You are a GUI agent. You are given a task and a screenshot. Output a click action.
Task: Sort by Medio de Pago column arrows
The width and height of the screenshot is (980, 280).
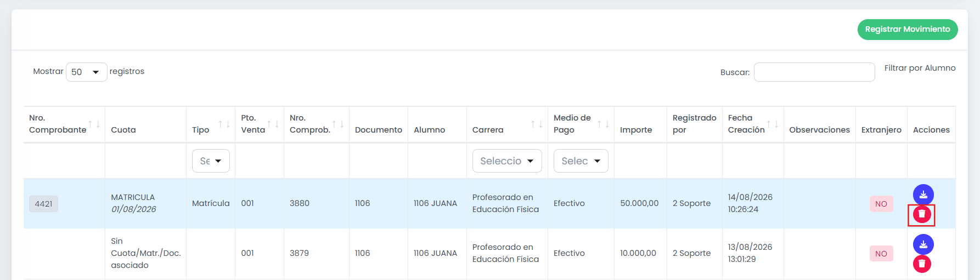(604, 124)
